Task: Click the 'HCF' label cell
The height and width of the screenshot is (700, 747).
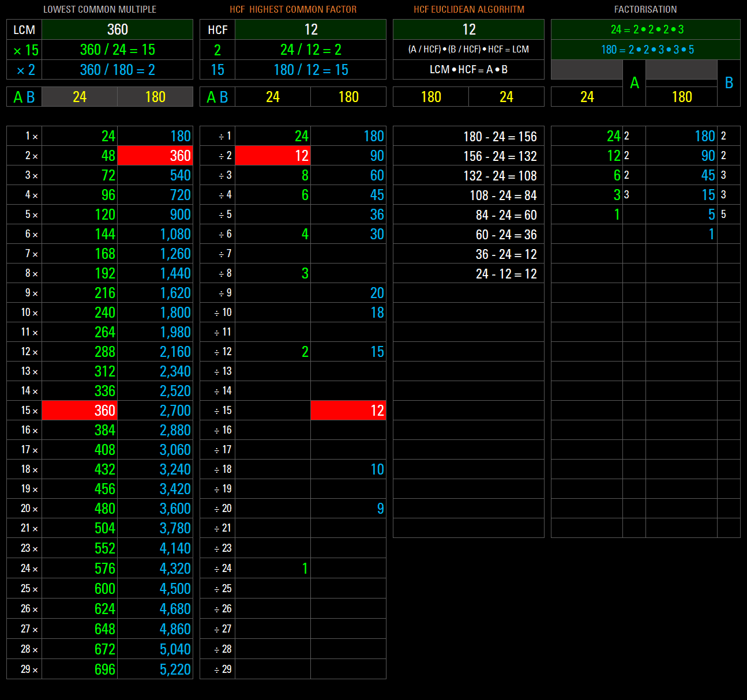Action: (217, 29)
